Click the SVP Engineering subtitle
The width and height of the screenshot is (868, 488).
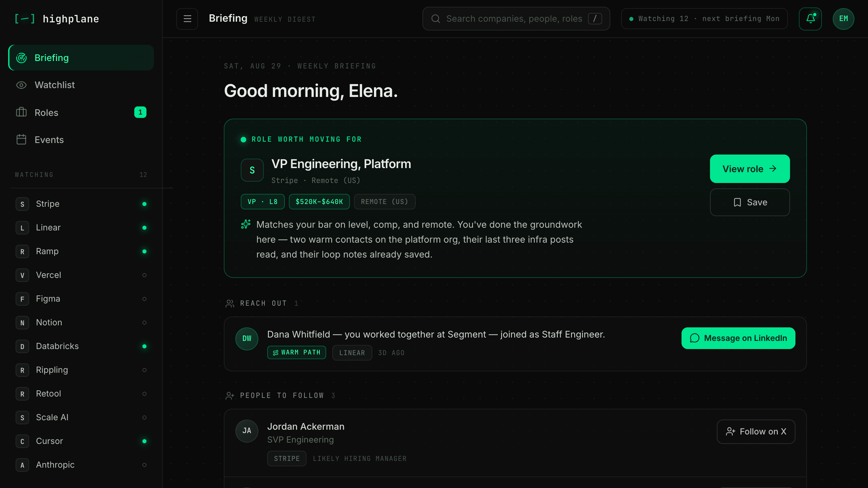(x=300, y=440)
